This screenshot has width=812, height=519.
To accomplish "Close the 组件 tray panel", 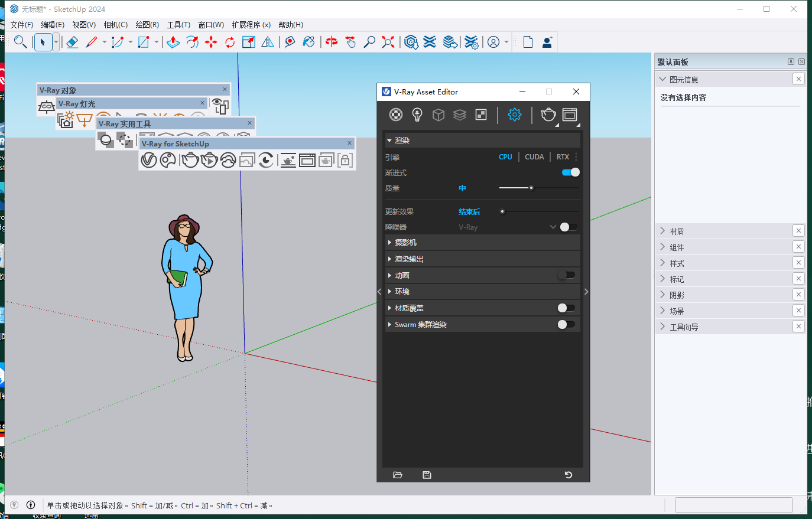I will 798,247.
